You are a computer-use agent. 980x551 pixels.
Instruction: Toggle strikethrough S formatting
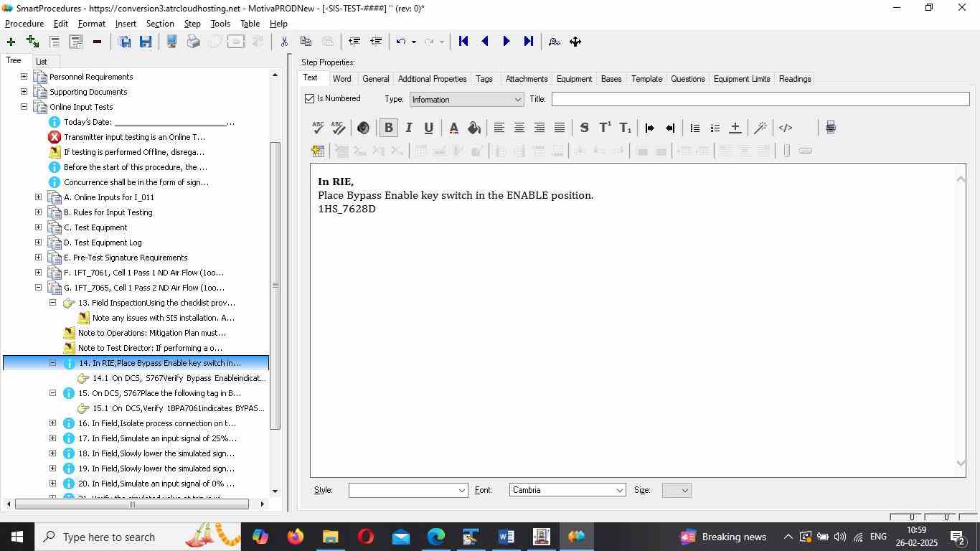584,128
